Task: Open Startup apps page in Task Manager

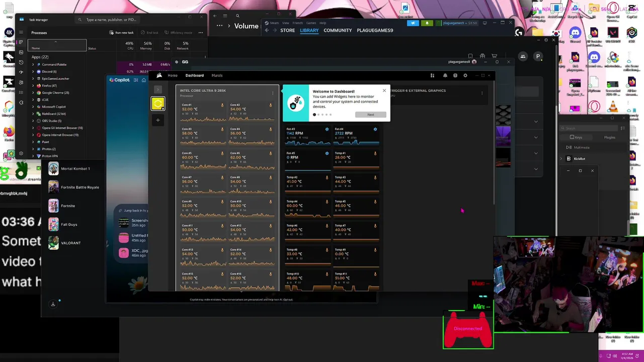Action: (x=21, y=72)
